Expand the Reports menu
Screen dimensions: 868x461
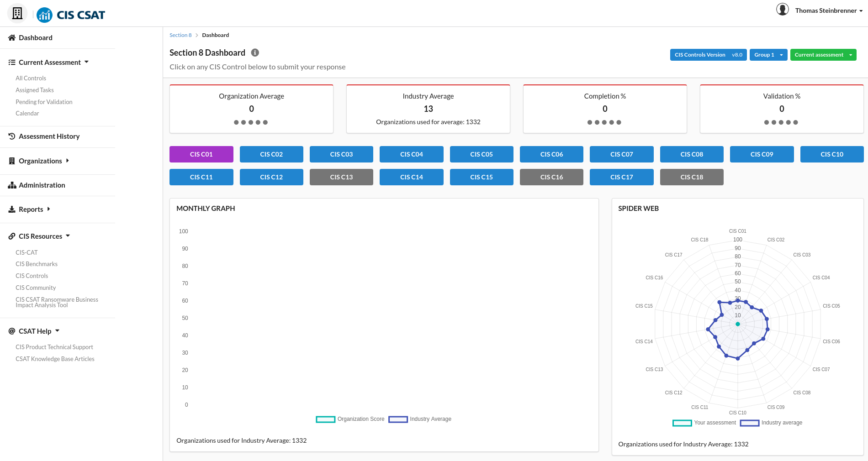click(x=48, y=209)
